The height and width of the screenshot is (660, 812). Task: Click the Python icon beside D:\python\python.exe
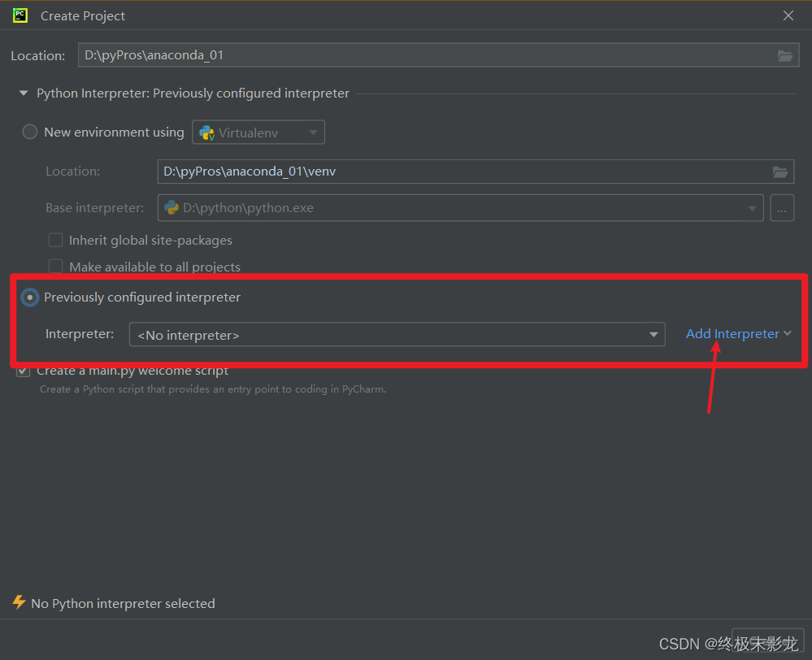(172, 208)
